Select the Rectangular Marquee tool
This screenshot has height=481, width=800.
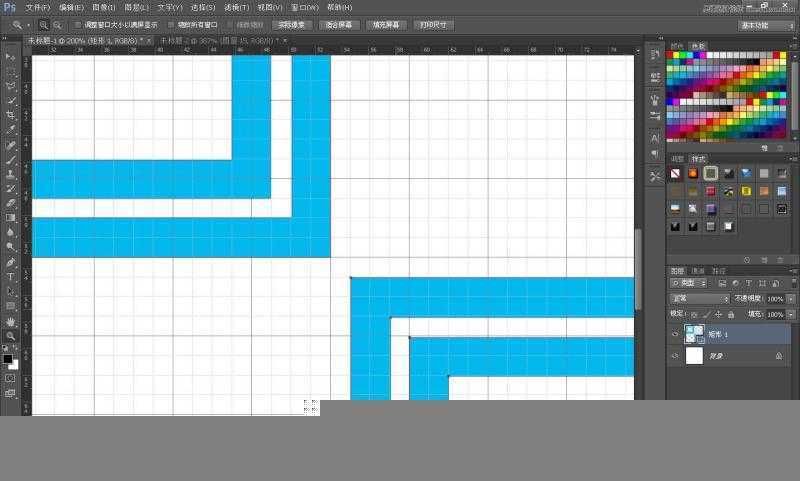(x=10, y=71)
